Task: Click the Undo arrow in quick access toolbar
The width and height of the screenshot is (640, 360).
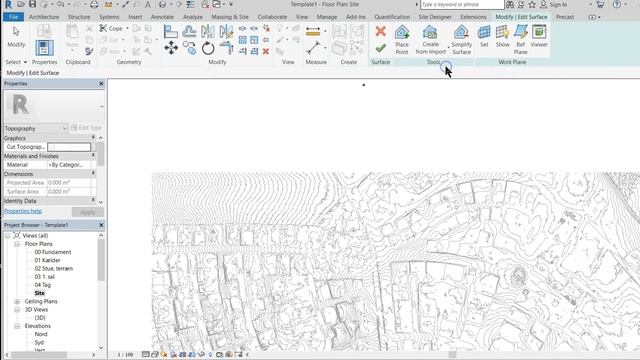Action: (60, 4)
